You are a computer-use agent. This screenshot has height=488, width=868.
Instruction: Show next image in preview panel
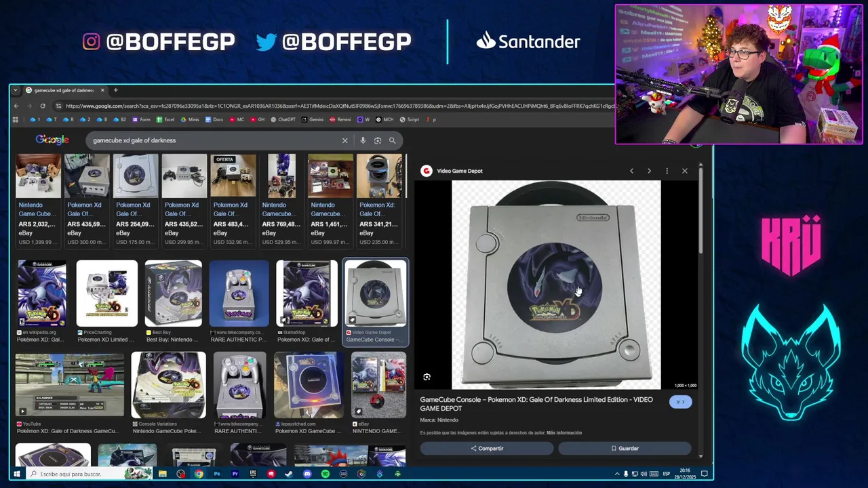click(649, 171)
